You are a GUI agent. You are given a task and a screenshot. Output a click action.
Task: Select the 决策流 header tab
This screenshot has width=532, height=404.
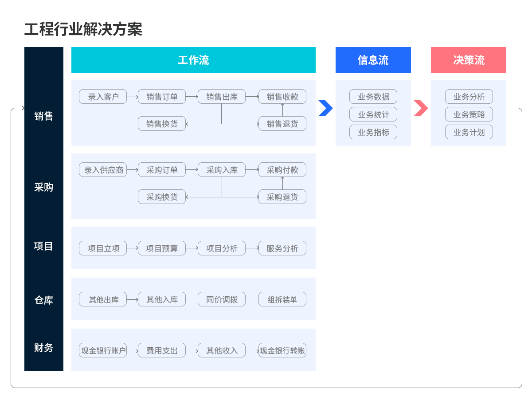pyautogui.click(x=468, y=60)
